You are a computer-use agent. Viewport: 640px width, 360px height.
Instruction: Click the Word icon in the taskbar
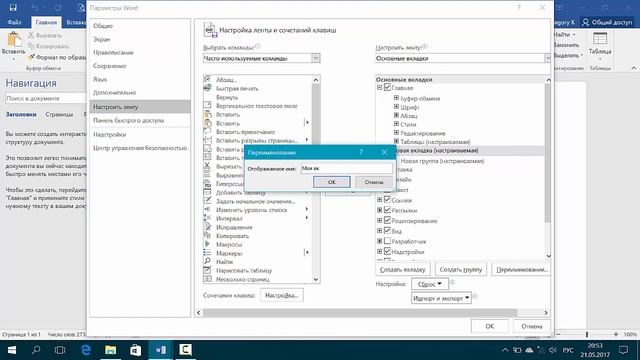click(160, 350)
